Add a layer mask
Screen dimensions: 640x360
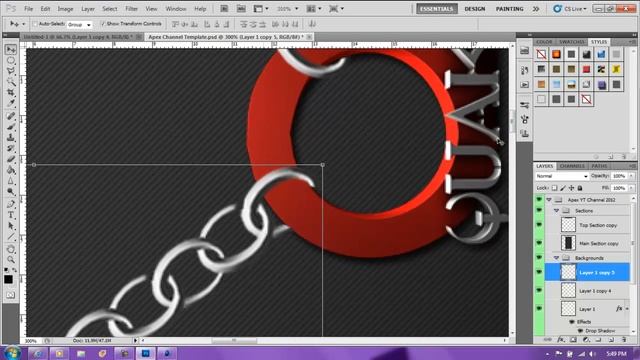(573, 339)
